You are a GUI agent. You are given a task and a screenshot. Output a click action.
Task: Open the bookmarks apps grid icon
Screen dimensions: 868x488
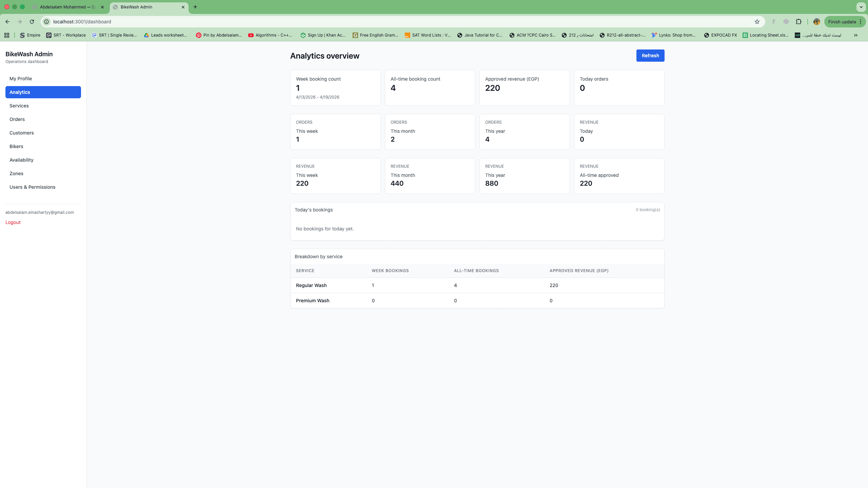pyautogui.click(x=7, y=35)
